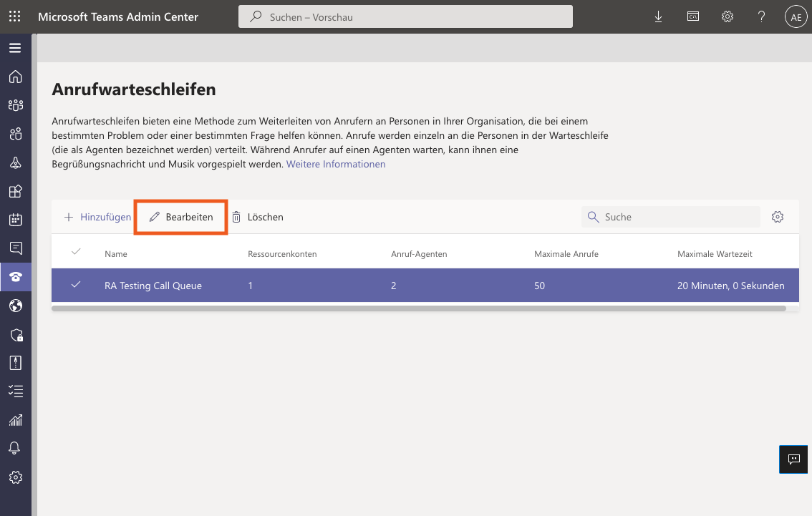
Task: Click the Bearbeiten edit button
Action: pos(180,217)
